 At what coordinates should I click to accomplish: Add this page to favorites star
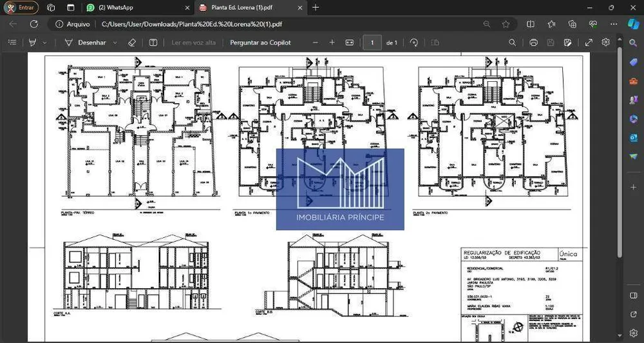pyautogui.click(x=506, y=24)
